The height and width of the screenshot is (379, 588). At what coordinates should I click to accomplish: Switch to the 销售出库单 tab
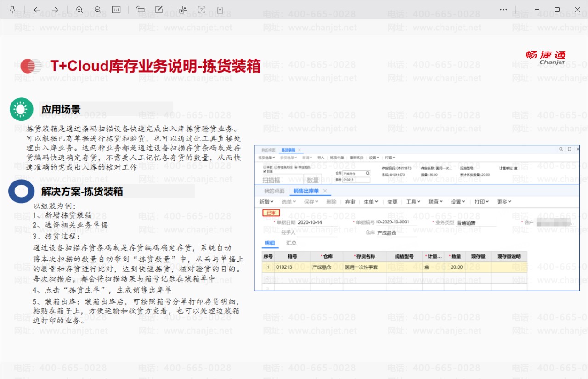pyautogui.click(x=306, y=191)
